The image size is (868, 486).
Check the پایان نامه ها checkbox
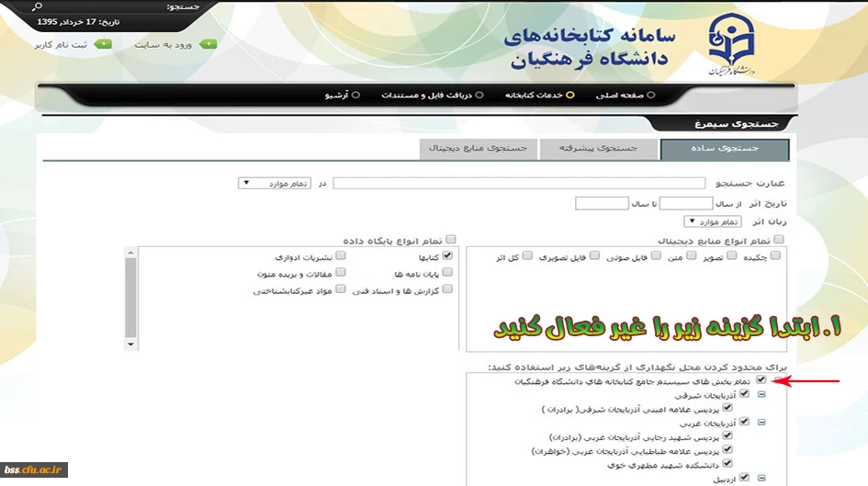447,273
